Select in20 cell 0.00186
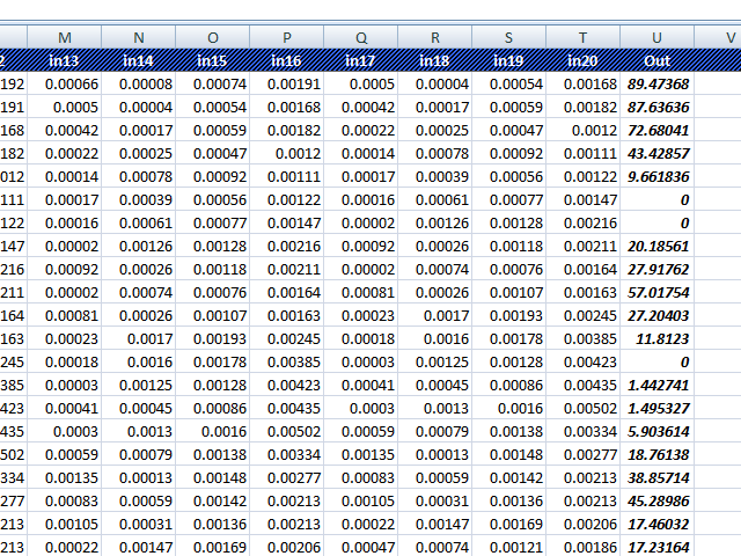 point(583,547)
